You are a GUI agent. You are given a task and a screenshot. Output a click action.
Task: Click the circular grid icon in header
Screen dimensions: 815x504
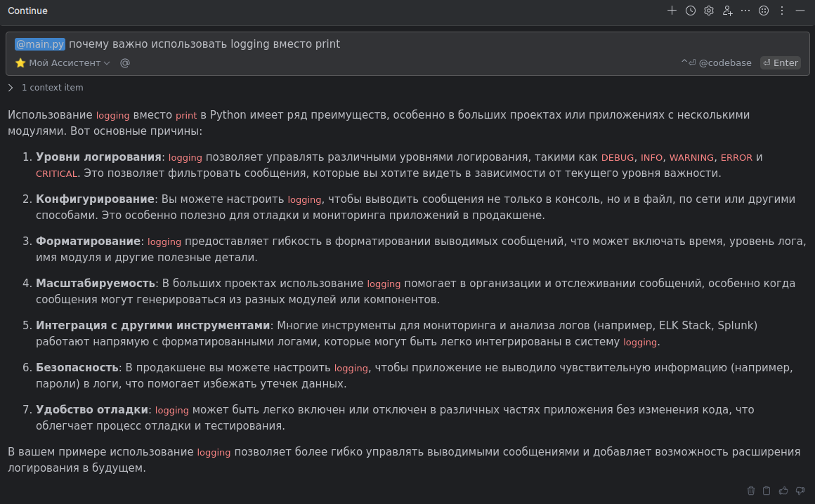pyautogui.click(x=764, y=11)
